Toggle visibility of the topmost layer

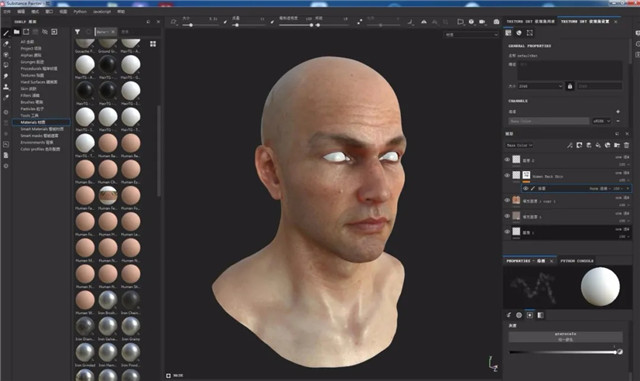(x=507, y=160)
